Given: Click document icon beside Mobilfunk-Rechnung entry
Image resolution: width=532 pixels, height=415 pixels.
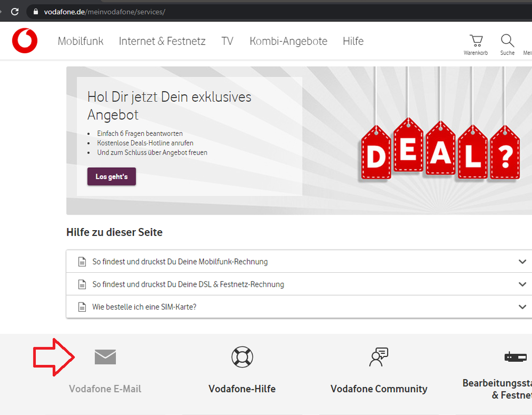Looking at the screenshot, I should coord(82,262).
